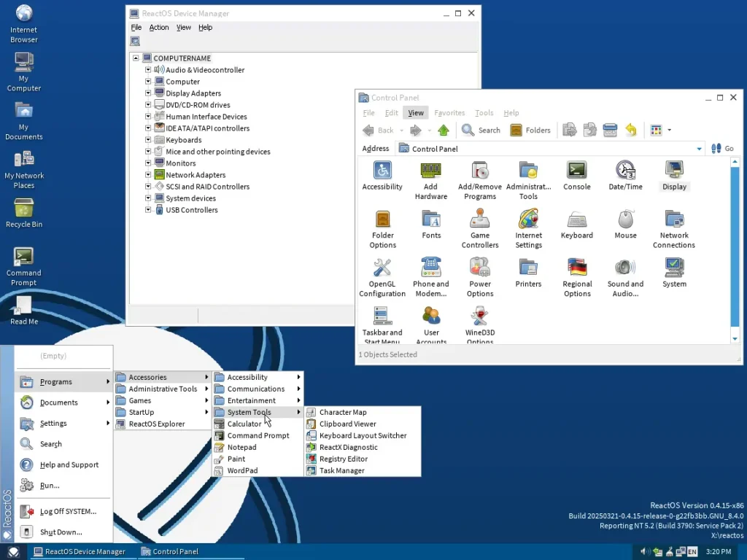This screenshot has height=560, width=747.
Task: Open the Add Hardware applet
Action: coord(430,181)
